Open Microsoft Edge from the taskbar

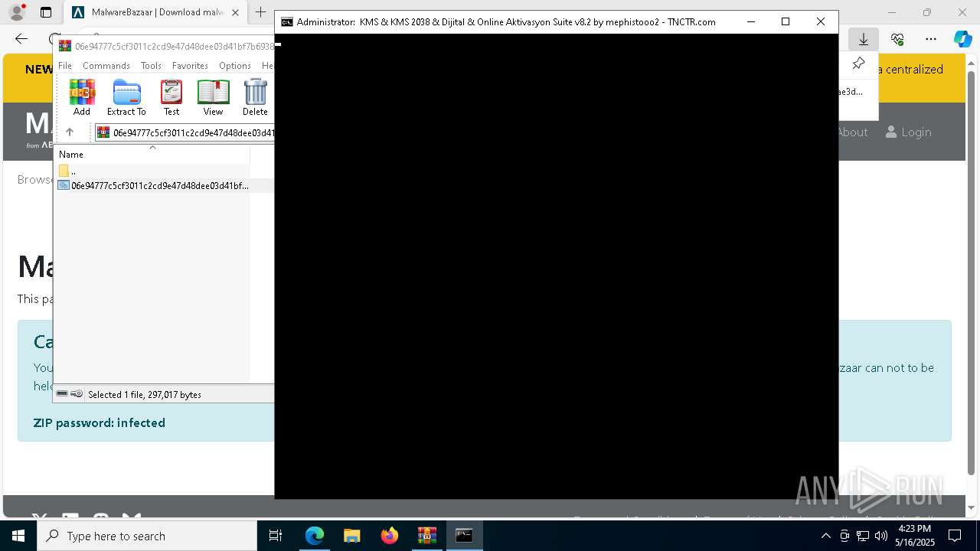[x=315, y=536]
